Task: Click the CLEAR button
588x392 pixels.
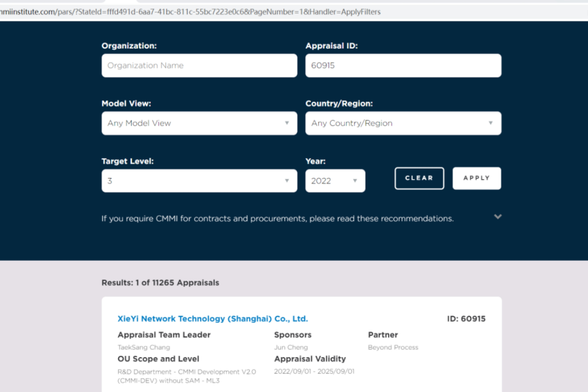Action: (x=419, y=178)
